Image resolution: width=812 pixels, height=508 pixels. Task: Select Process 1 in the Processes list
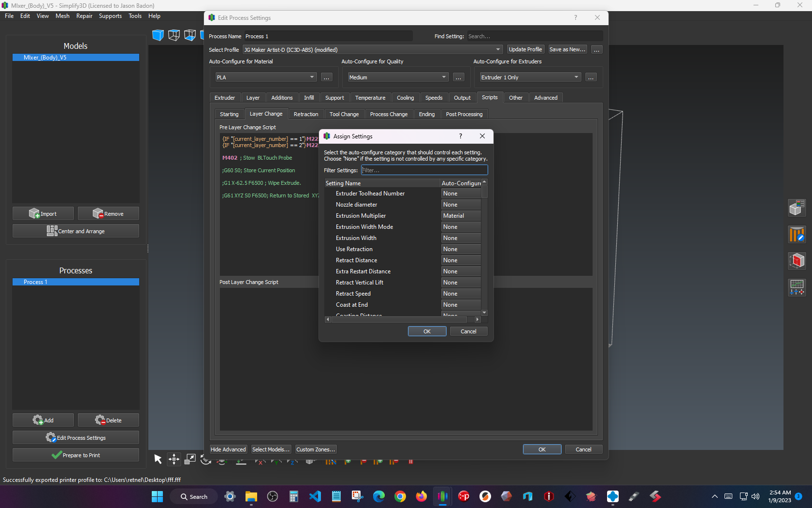(76, 282)
